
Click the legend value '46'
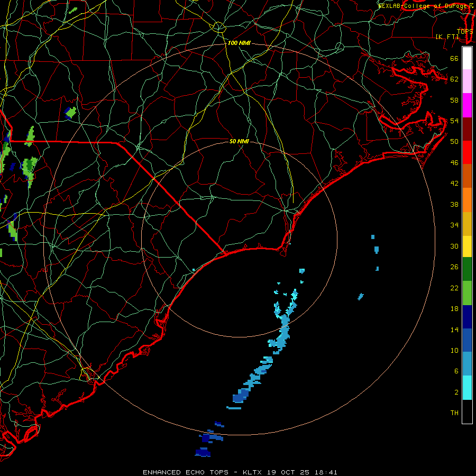454,163
